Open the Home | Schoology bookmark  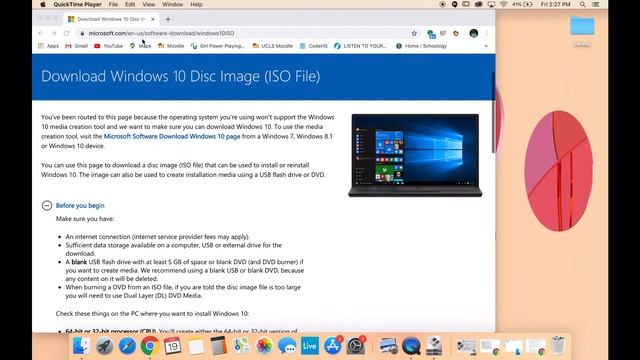[422, 46]
